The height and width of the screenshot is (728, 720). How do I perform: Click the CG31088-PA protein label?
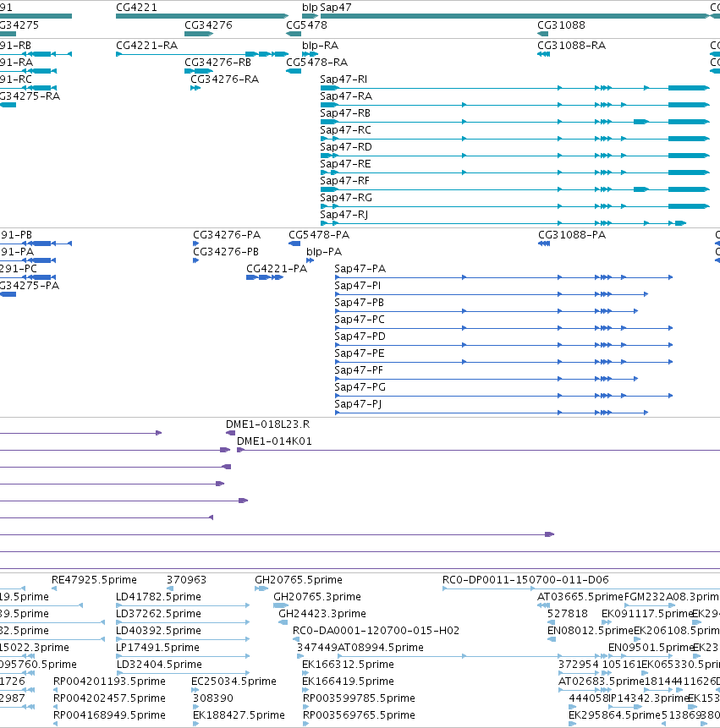point(572,235)
